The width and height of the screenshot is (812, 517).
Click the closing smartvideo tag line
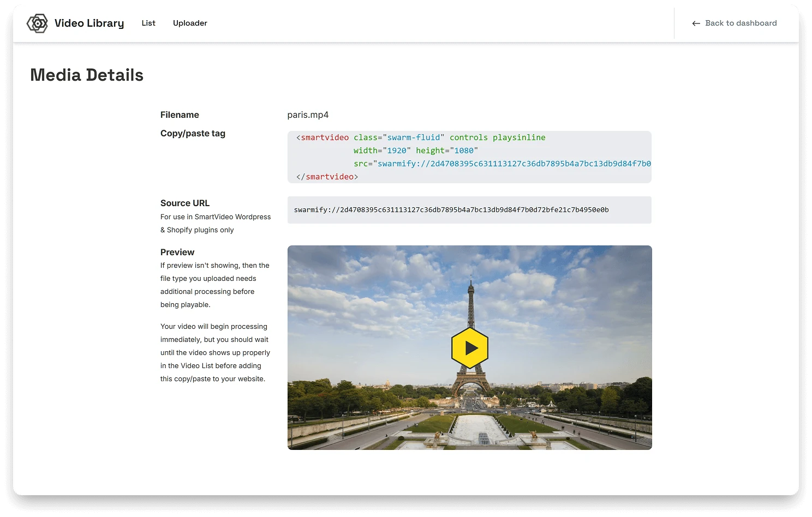coord(327,177)
